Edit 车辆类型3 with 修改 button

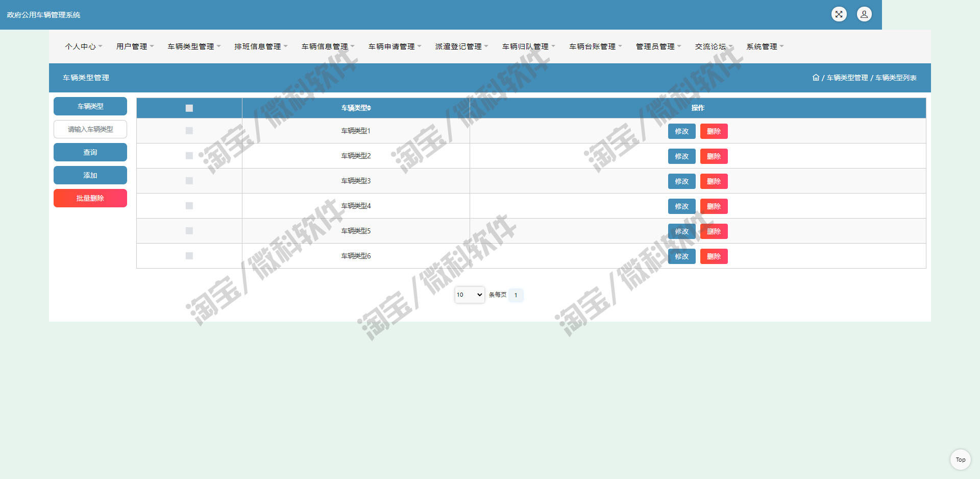tap(681, 181)
